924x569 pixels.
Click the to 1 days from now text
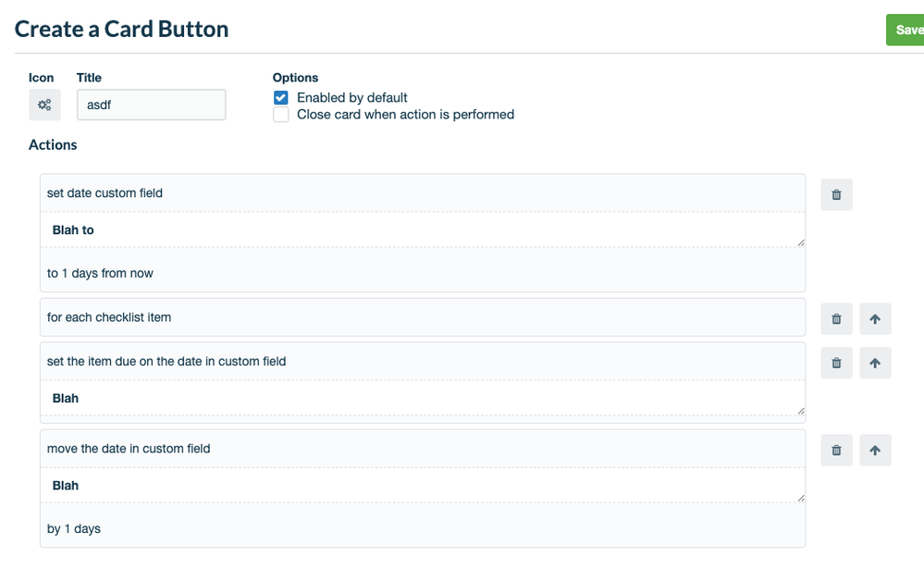(x=100, y=273)
